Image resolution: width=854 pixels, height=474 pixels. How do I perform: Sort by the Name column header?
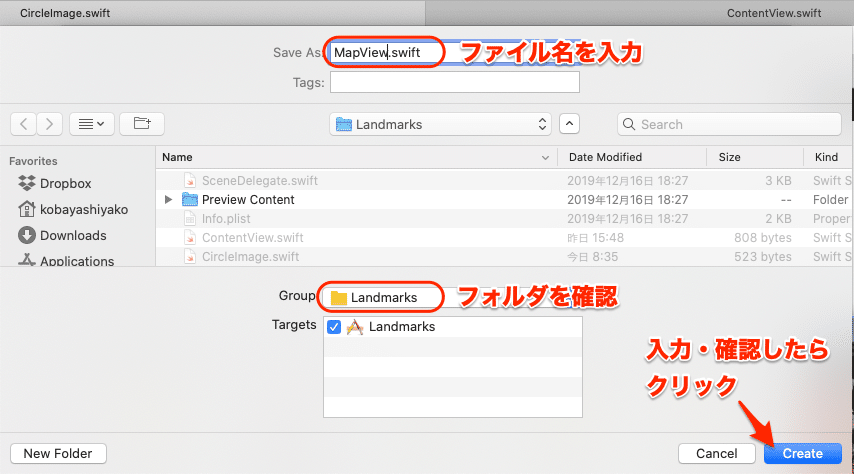click(x=356, y=157)
